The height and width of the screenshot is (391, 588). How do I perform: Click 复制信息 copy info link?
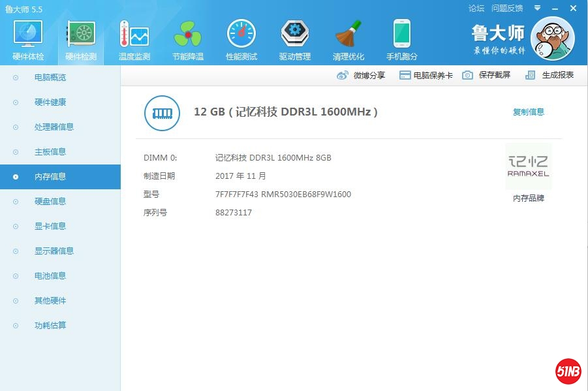528,112
